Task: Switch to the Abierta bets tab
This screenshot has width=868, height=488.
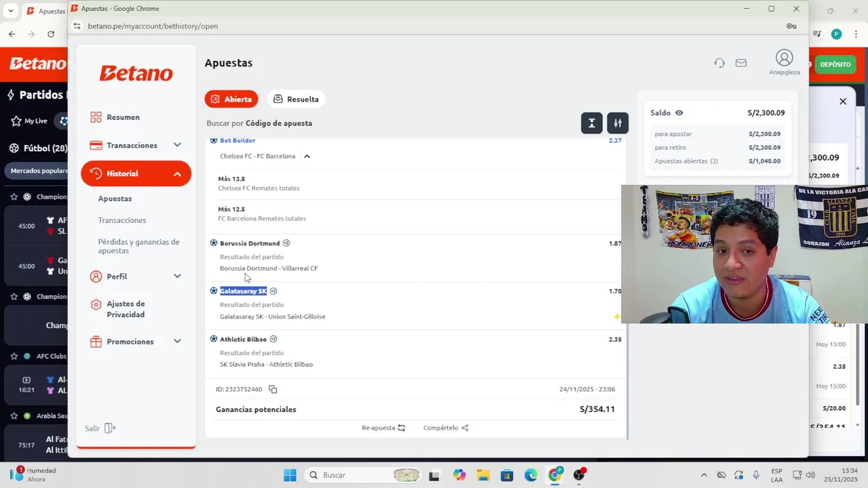Action: 231,99
